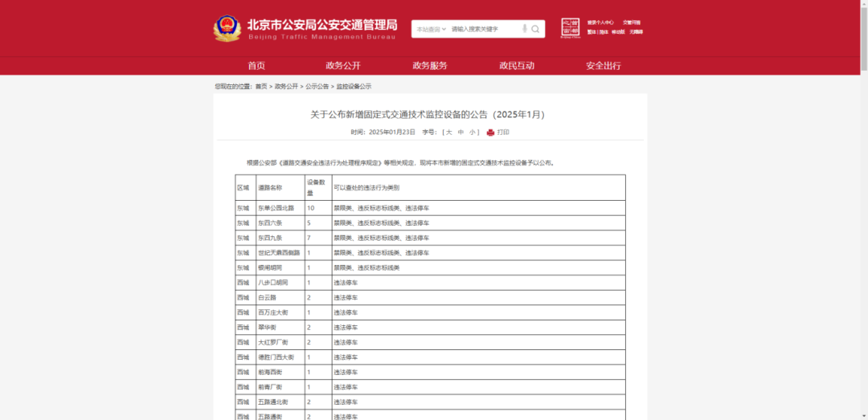This screenshot has height=420, width=868.
Task: Click the 登录个人中心 login link
Action: tap(600, 22)
